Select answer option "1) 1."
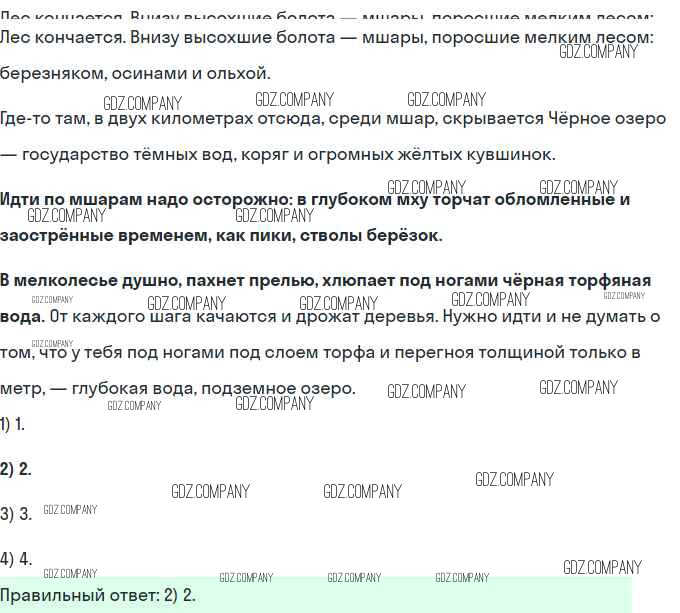This screenshot has width=680, height=613. click(x=13, y=424)
